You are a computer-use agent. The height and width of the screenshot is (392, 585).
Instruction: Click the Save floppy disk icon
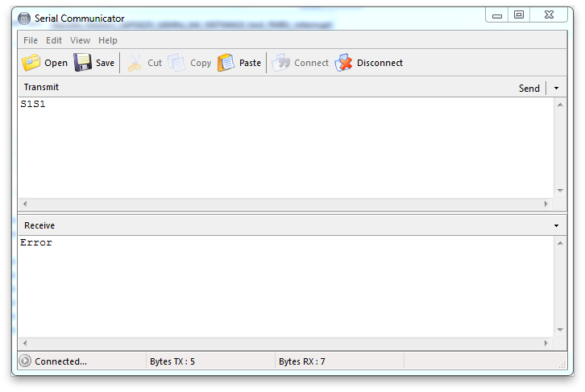point(83,63)
